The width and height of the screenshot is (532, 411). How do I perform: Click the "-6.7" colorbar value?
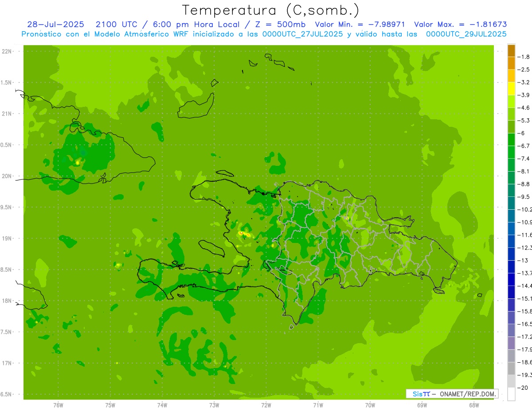tap(524, 146)
